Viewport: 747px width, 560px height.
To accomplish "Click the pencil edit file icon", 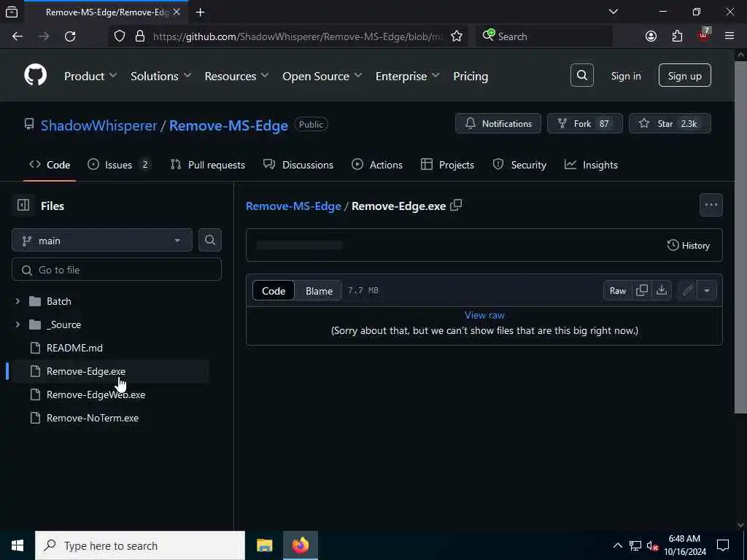I will 687,290.
